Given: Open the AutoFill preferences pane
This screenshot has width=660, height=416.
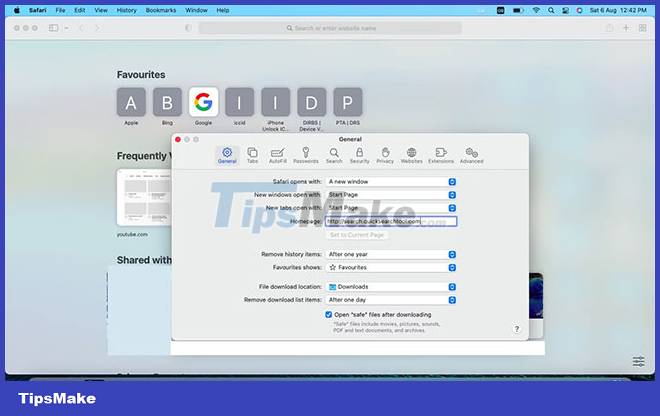Looking at the screenshot, I should tap(277, 155).
